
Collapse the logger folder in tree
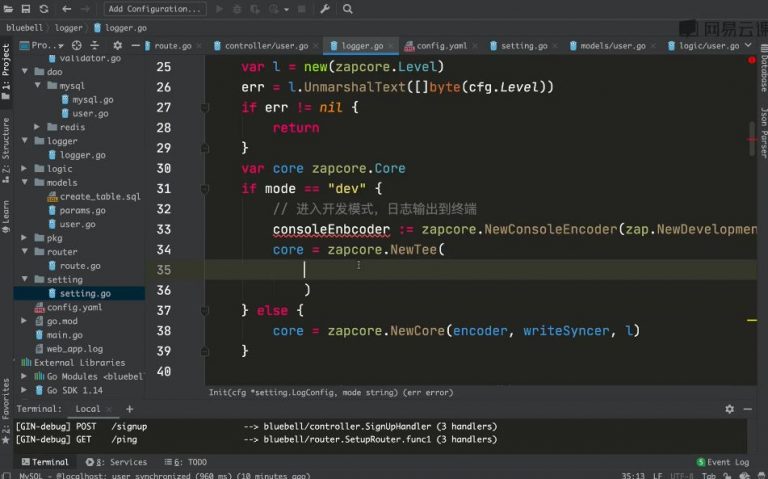(x=24, y=141)
